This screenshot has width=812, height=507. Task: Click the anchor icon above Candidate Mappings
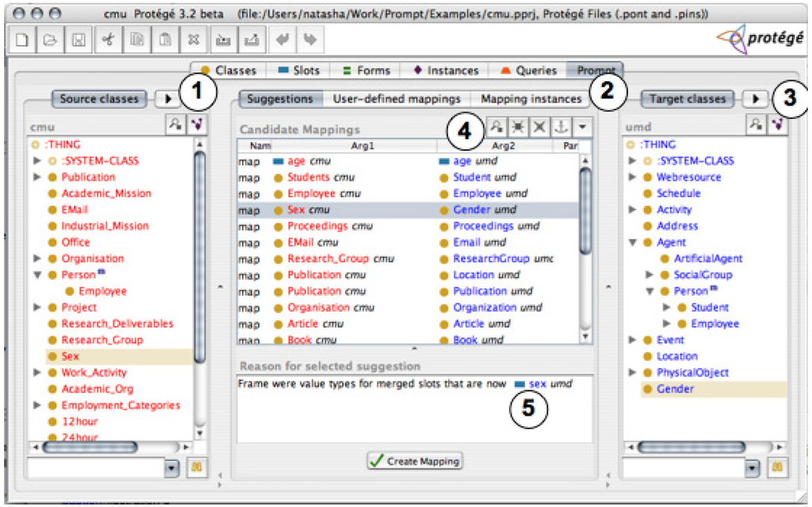[x=560, y=126]
